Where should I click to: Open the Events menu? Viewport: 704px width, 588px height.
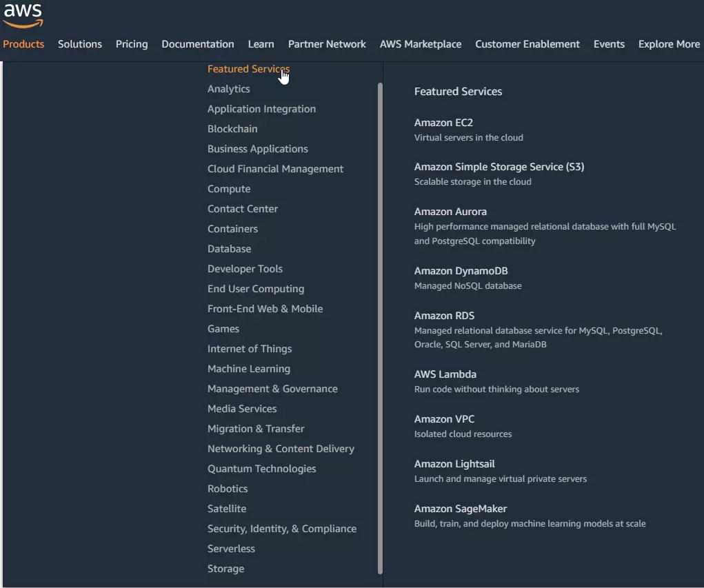pyautogui.click(x=609, y=44)
